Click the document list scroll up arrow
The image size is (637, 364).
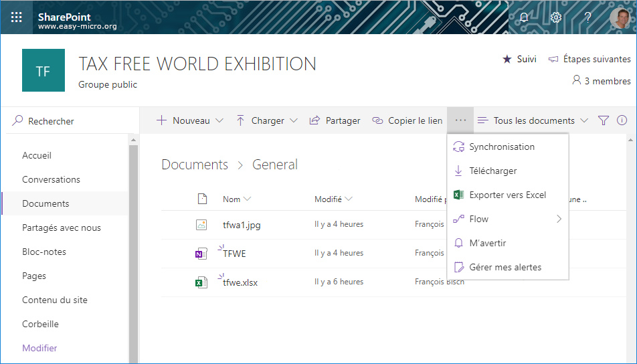coord(630,140)
